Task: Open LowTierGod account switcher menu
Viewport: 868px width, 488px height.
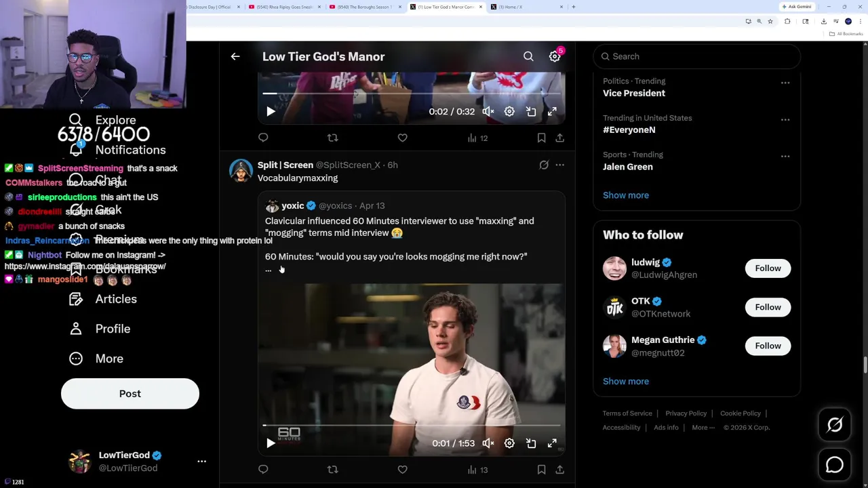Action: (138, 462)
